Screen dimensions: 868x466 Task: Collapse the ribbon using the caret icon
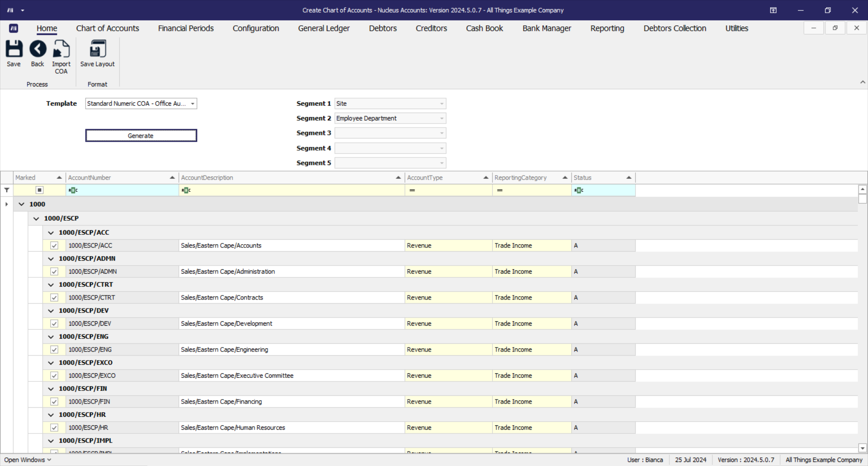pyautogui.click(x=863, y=82)
